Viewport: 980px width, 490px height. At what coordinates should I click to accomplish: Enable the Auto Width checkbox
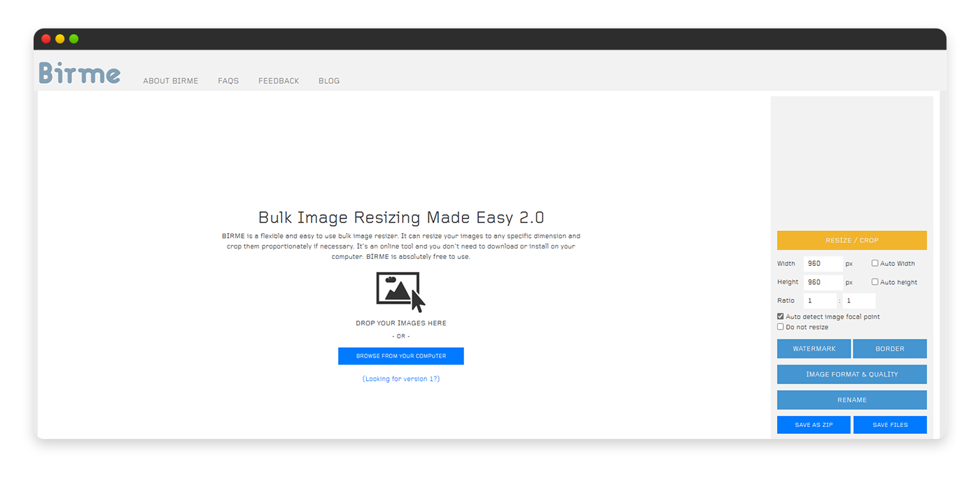tap(875, 263)
